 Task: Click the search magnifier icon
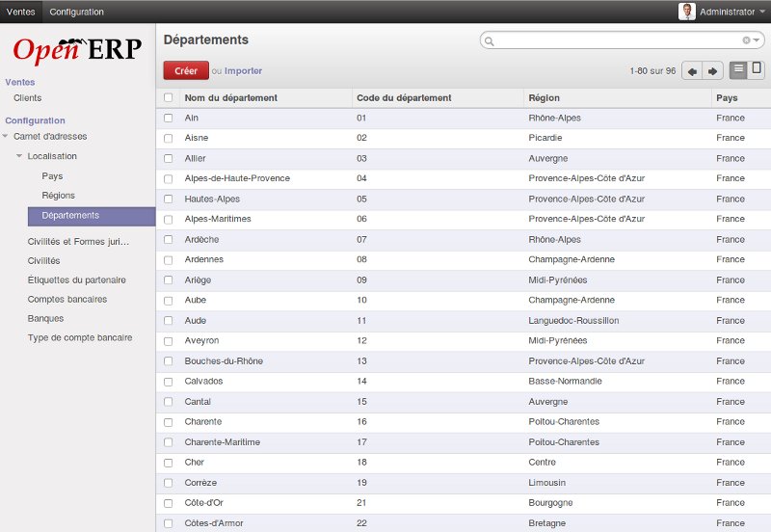click(489, 41)
